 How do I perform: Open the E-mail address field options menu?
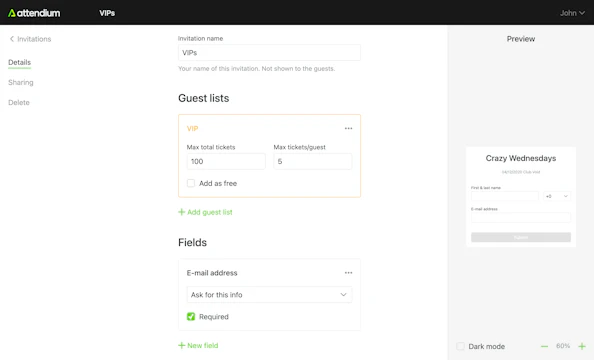(348, 273)
